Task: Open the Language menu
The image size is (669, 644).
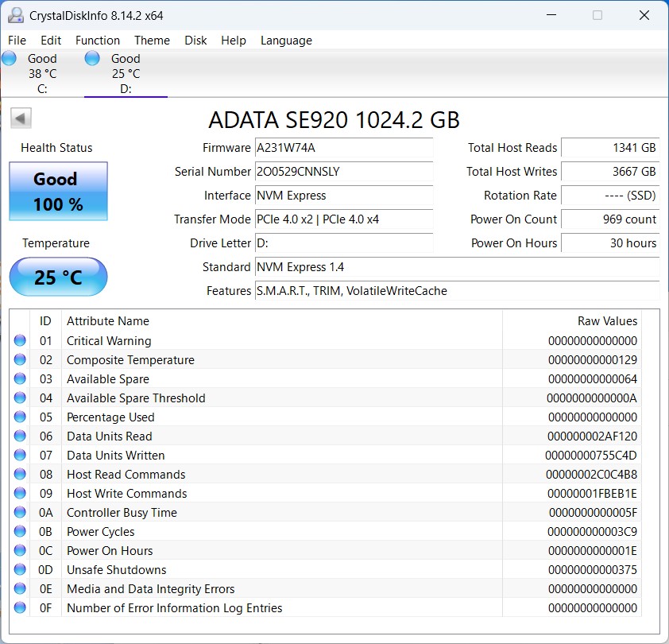Action: (x=286, y=41)
